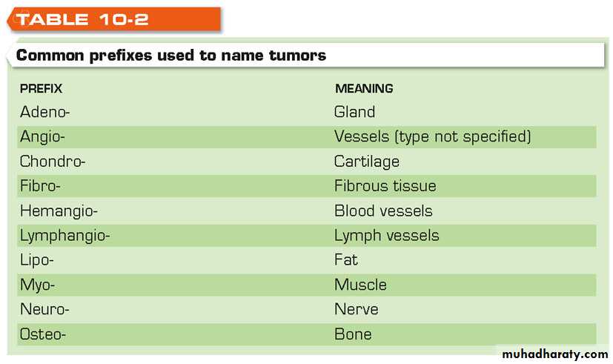Click the Osteo- prefix cell

43,334
